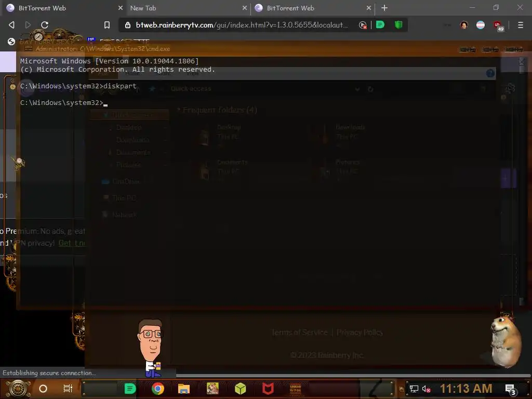Bookmark the current page
Screen dimensions: 532x399
[x=107, y=25]
